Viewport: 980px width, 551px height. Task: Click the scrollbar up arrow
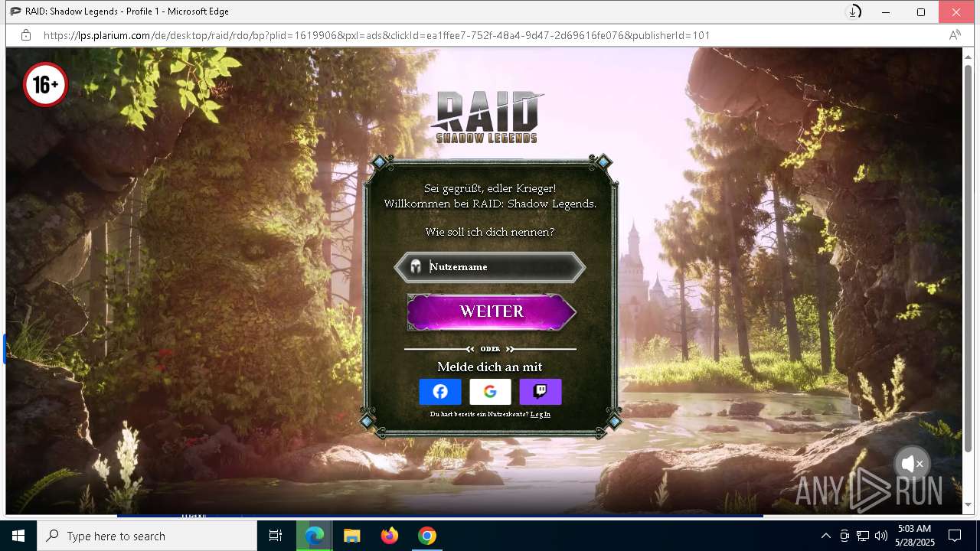968,55
